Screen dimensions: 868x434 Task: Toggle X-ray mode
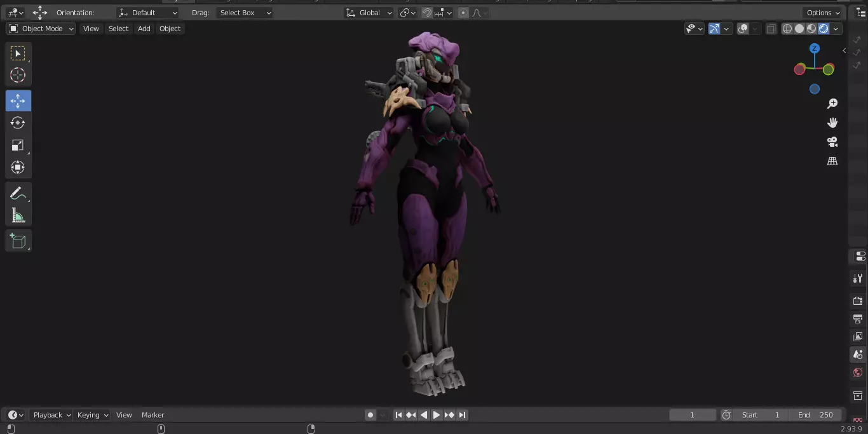pyautogui.click(x=771, y=29)
